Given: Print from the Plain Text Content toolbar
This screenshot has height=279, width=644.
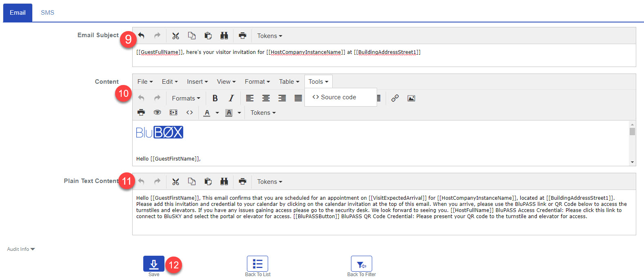Looking at the screenshot, I should pyautogui.click(x=242, y=181).
